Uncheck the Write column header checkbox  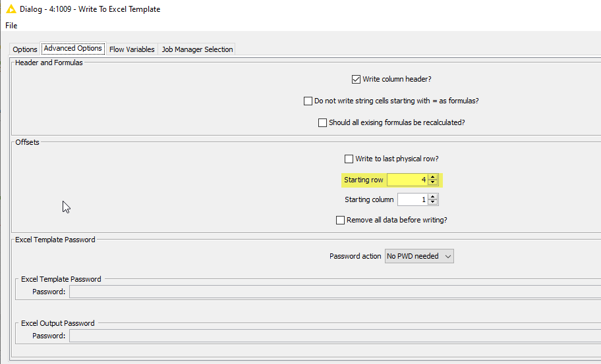click(357, 80)
